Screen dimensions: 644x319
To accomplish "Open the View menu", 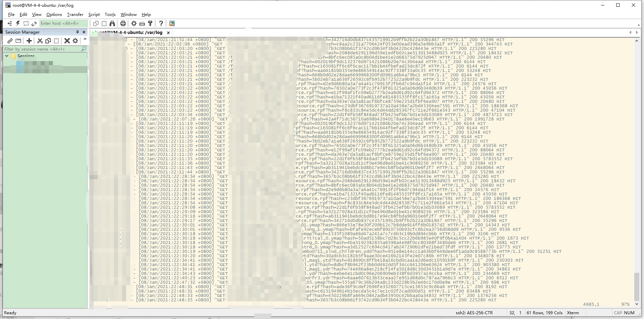I will tap(37, 15).
